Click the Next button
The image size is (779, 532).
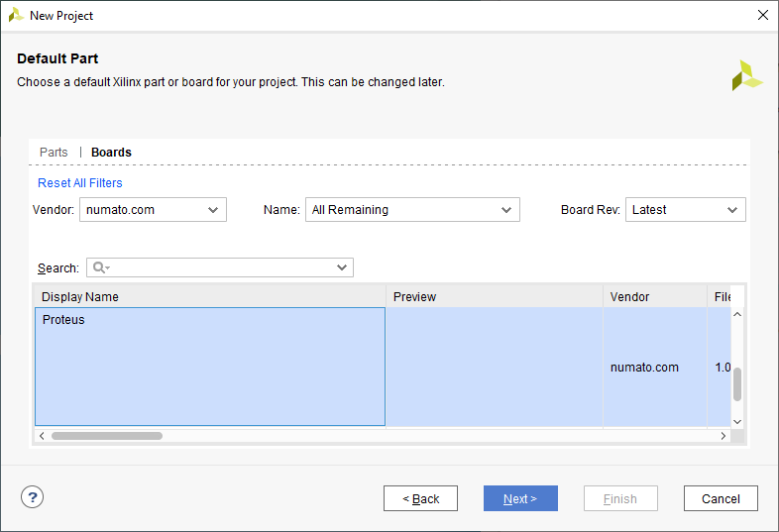point(520,498)
